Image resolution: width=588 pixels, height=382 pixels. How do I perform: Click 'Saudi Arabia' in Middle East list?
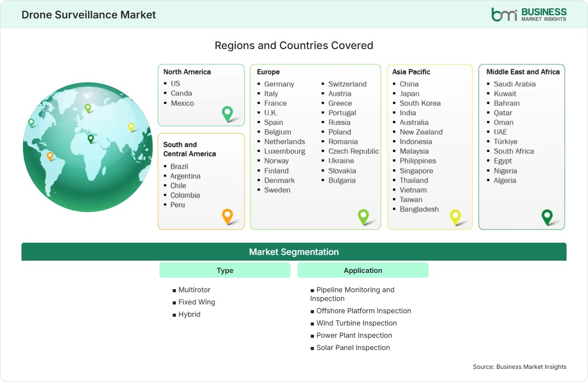(x=515, y=84)
